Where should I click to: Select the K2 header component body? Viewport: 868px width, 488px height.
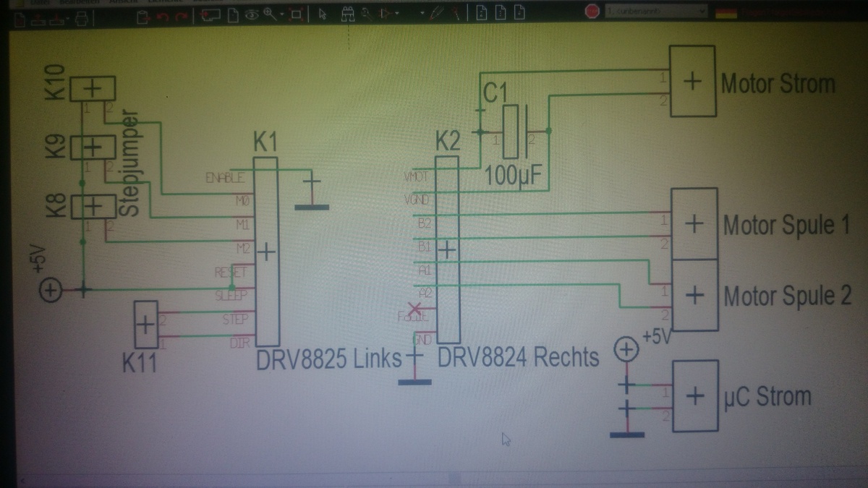pos(447,249)
